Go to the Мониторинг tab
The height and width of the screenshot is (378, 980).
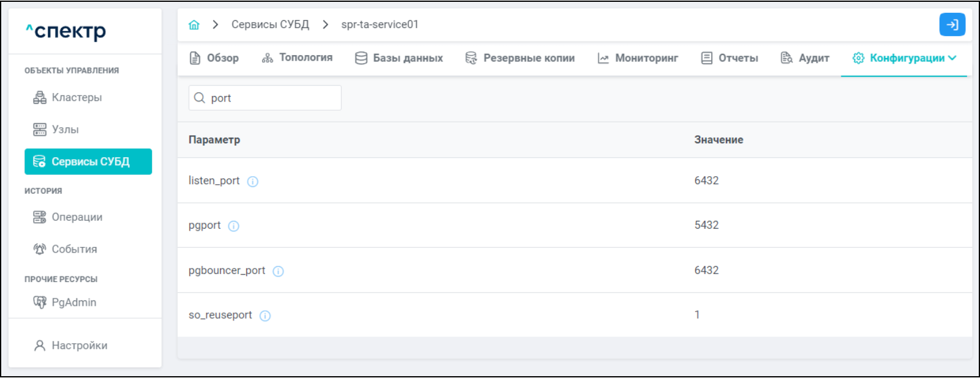638,58
